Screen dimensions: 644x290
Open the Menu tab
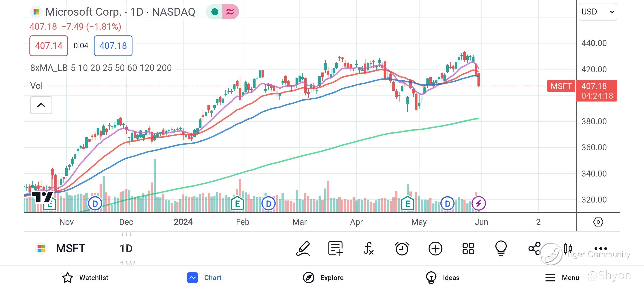(x=562, y=278)
